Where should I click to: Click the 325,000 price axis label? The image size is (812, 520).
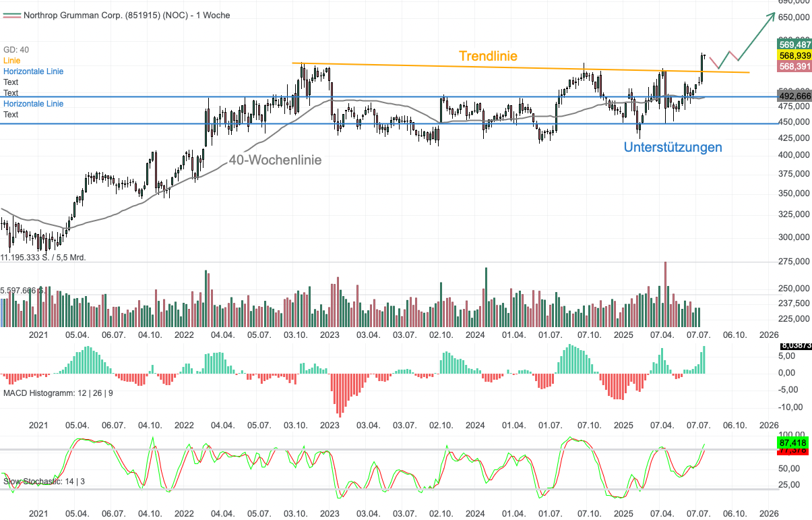pyautogui.click(x=794, y=214)
